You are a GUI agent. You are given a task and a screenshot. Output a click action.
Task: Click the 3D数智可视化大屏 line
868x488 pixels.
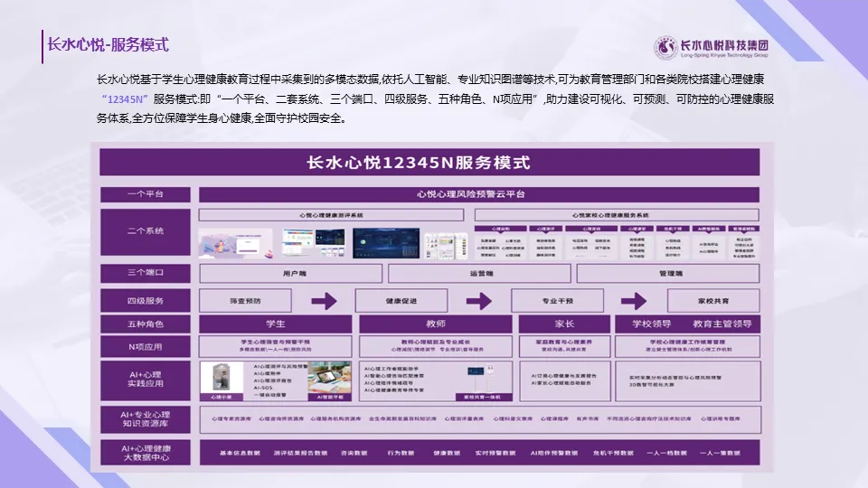(651, 385)
